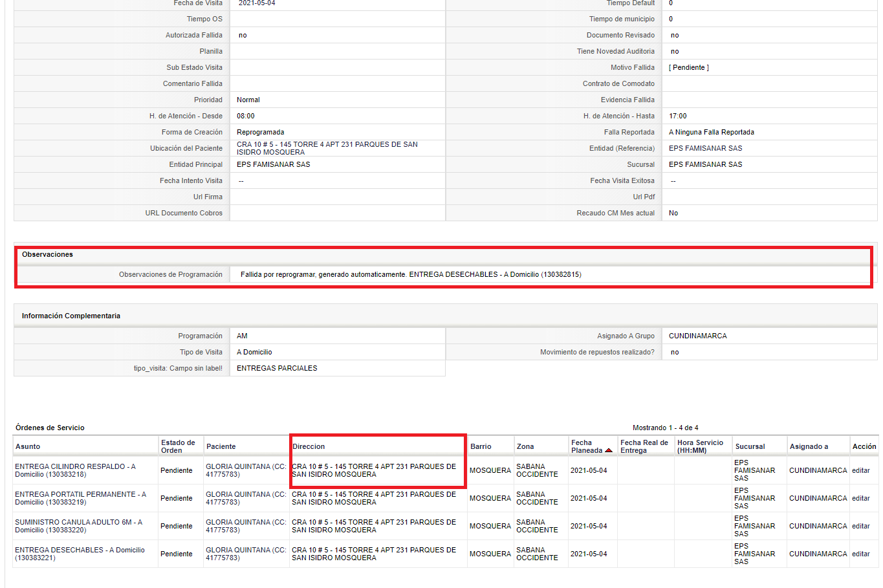Screen dimensions: 883x588
Task: Sort by Fecha Real de Entrega header
Action: tap(644, 446)
